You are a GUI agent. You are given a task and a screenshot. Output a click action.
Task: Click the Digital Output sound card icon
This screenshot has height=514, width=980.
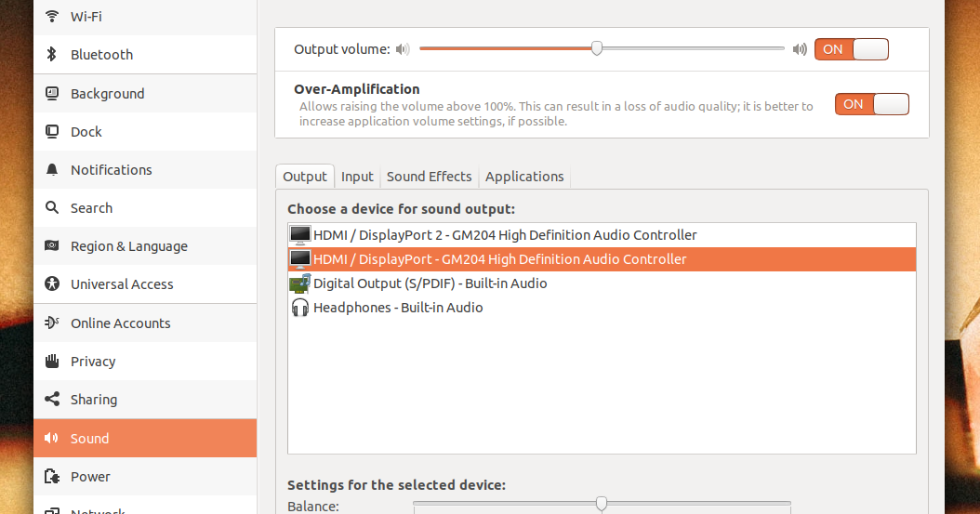point(299,283)
